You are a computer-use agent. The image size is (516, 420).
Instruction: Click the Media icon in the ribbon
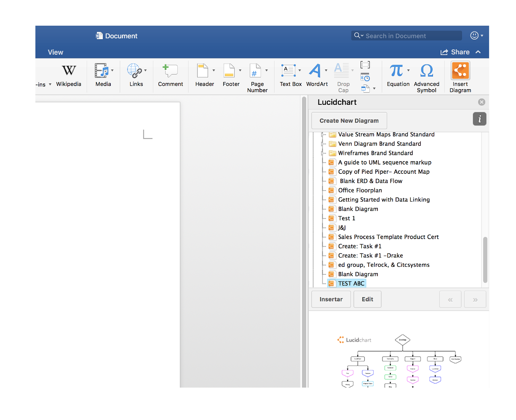(102, 71)
